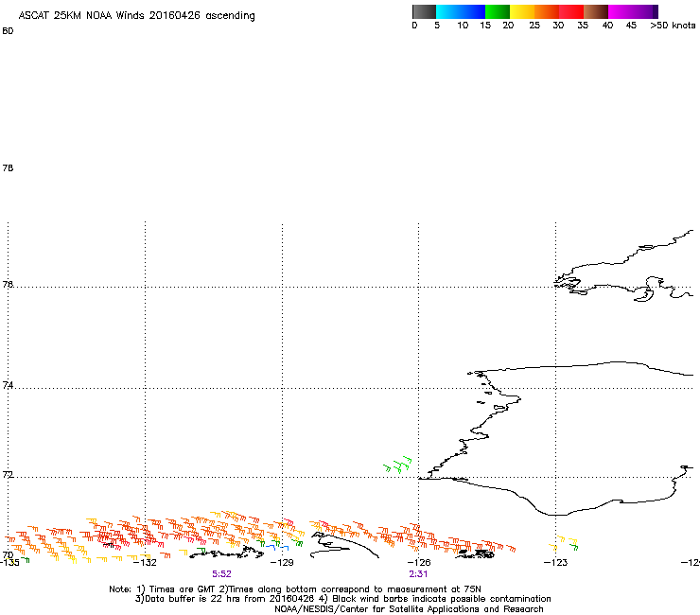Click the '20' legend label under the color bar
The width and height of the screenshot is (700, 615).
click(508, 26)
